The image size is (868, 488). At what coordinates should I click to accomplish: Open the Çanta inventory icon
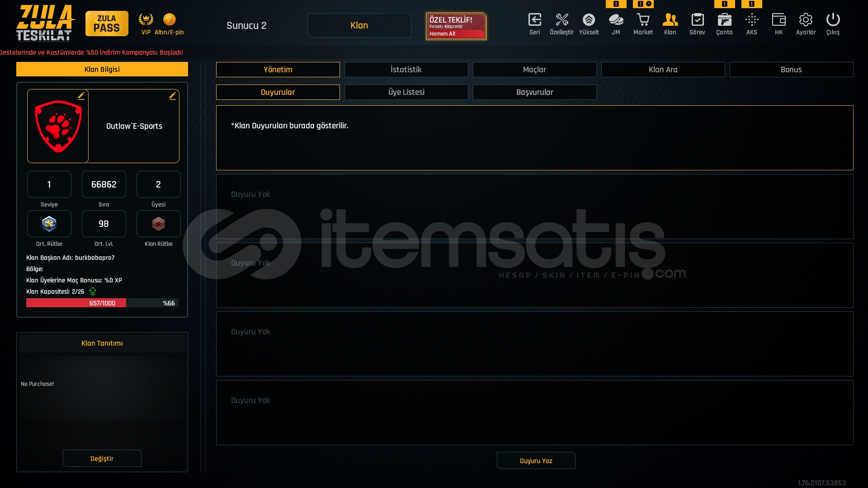tap(724, 20)
